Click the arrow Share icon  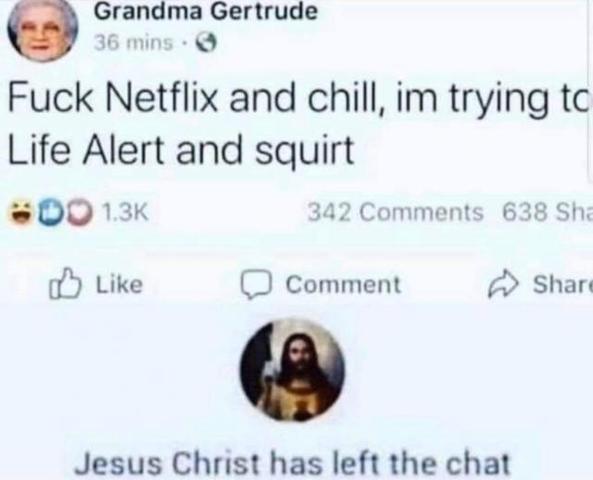[x=503, y=285]
